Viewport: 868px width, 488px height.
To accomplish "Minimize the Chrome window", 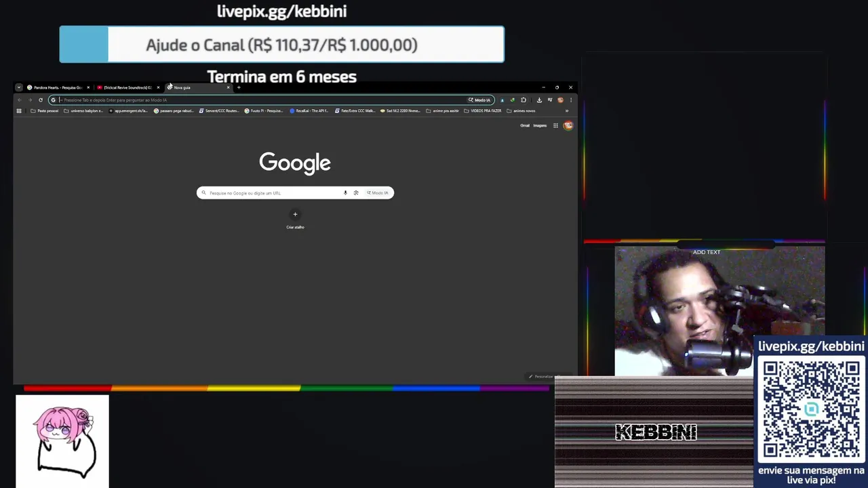I will tap(543, 87).
